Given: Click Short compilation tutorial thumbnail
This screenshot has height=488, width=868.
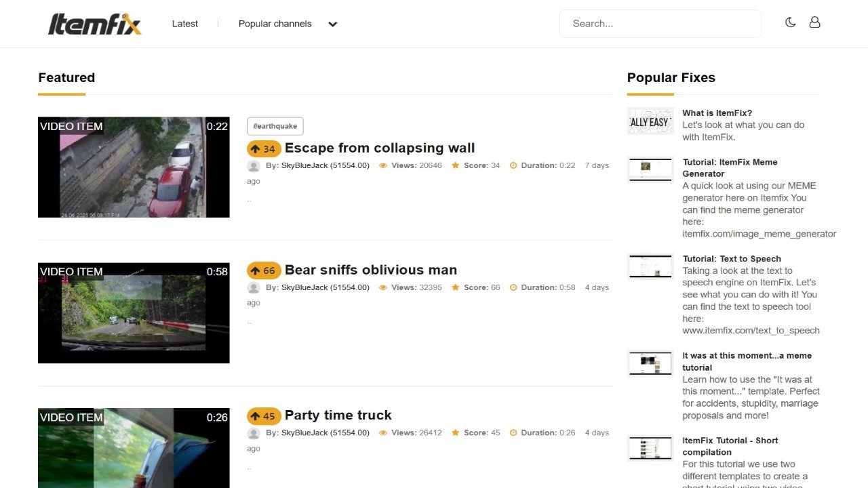Looking at the screenshot, I should point(650,448).
